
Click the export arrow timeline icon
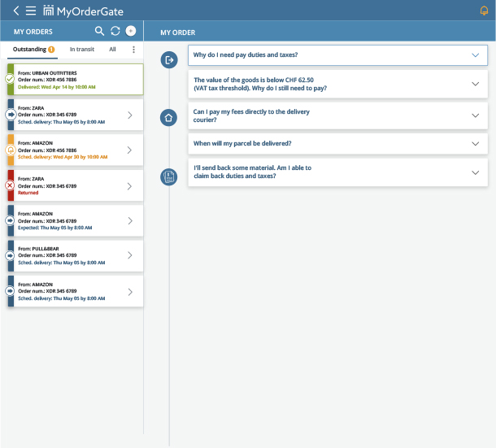coord(169,59)
